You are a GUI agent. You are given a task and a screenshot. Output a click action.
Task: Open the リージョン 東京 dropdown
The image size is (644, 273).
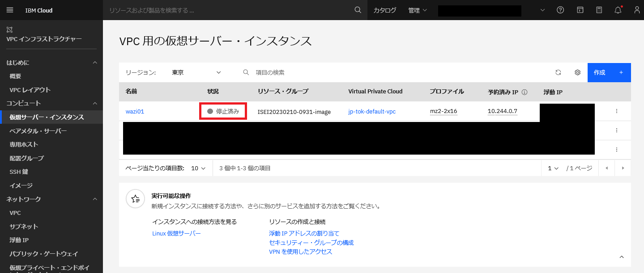tap(196, 72)
